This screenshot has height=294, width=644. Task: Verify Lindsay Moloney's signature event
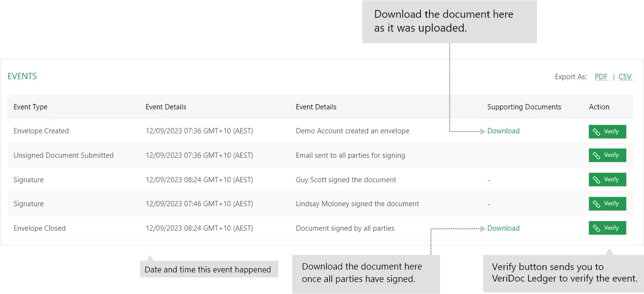pos(607,204)
